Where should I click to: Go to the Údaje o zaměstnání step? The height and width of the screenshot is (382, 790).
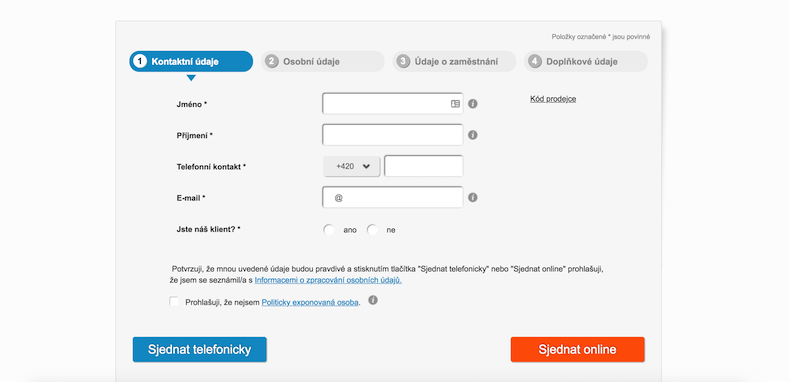454,61
